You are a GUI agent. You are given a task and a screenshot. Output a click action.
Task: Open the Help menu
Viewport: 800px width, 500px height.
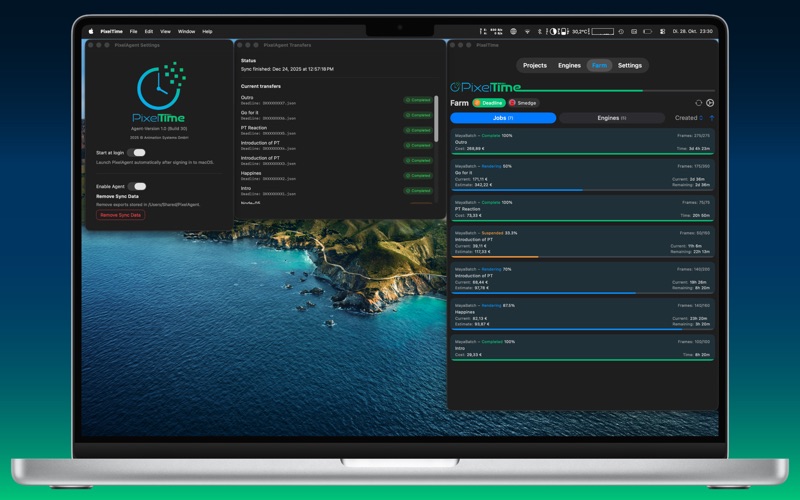pyautogui.click(x=207, y=32)
